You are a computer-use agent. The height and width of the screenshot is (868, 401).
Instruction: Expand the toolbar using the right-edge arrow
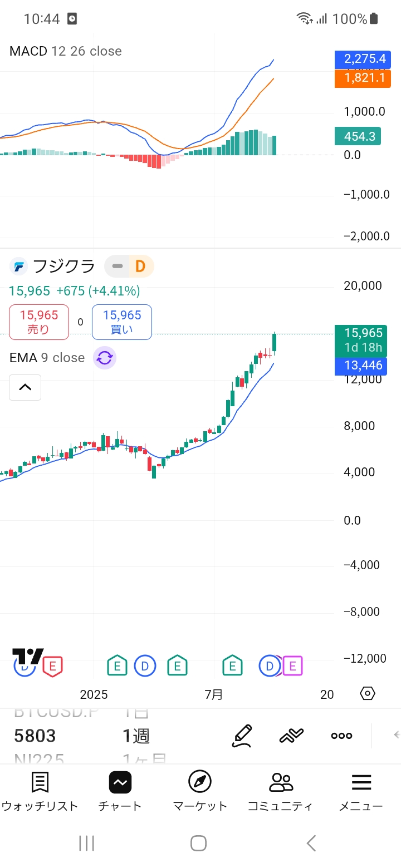pos(397,735)
